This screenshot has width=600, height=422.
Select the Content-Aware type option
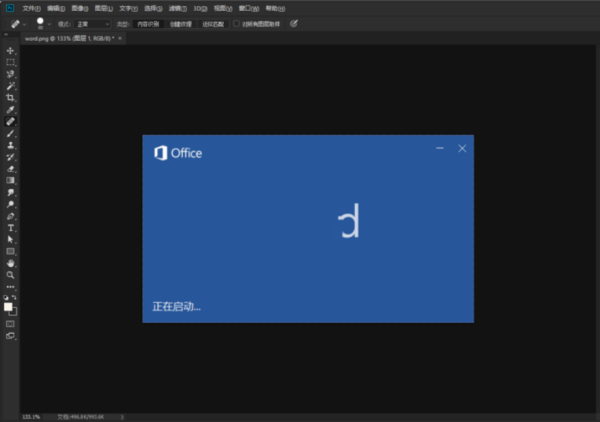click(148, 24)
